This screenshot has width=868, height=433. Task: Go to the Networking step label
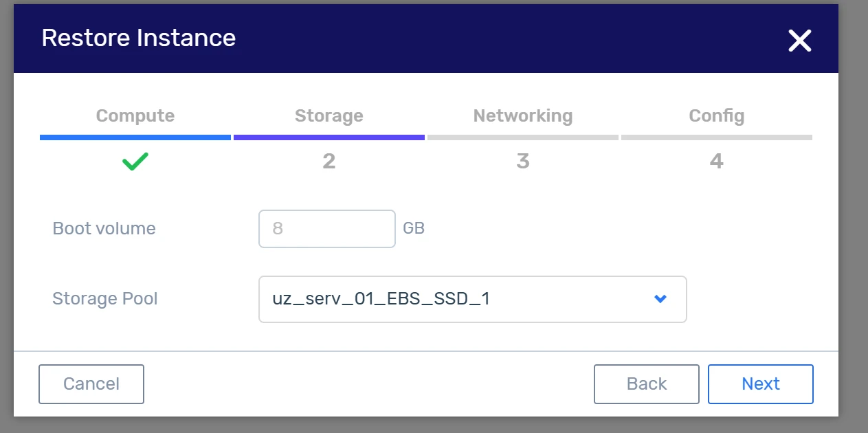click(x=523, y=116)
